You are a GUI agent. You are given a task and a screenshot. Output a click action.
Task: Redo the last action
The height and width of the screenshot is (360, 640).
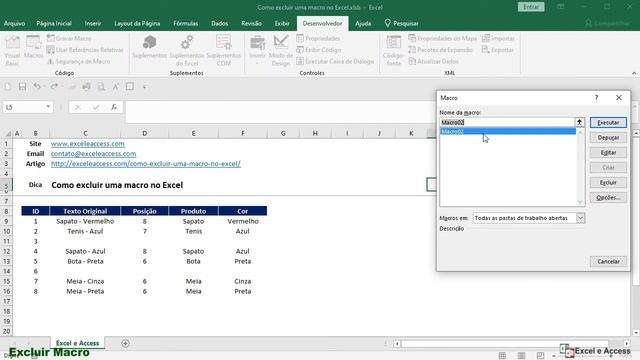(54, 87)
